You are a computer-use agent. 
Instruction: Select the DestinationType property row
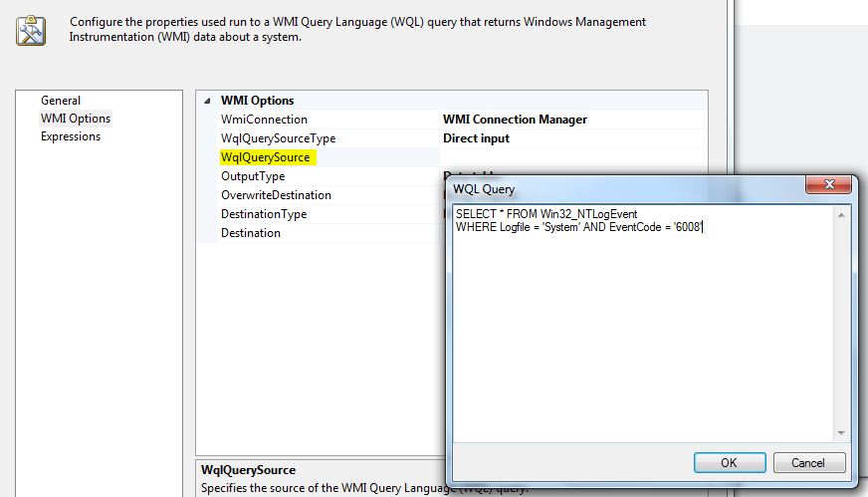click(x=264, y=214)
